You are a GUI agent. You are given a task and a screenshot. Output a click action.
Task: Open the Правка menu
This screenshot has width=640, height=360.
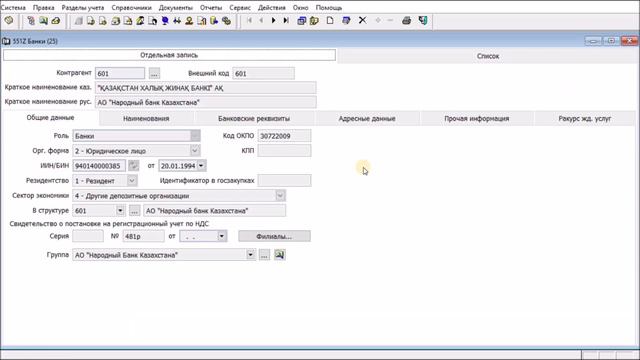[x=43, y=8]
